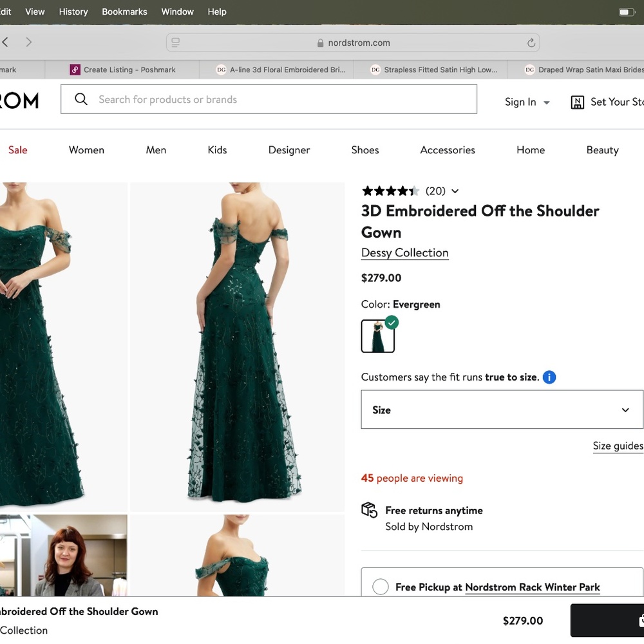Image resolution: width=644 pixels, height=644 pixels.
Task: Click the four-and-a-half star rating
Action: (x=390, y=191)
